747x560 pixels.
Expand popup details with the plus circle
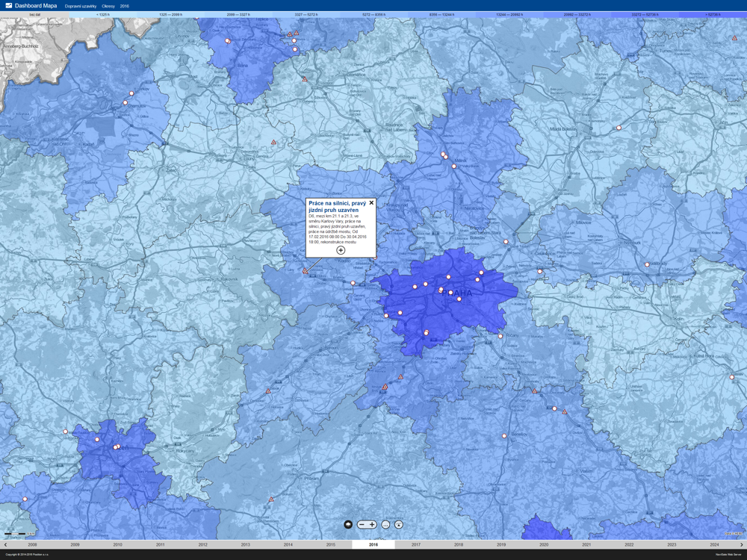pyautogui.click(x=341, y=250)
